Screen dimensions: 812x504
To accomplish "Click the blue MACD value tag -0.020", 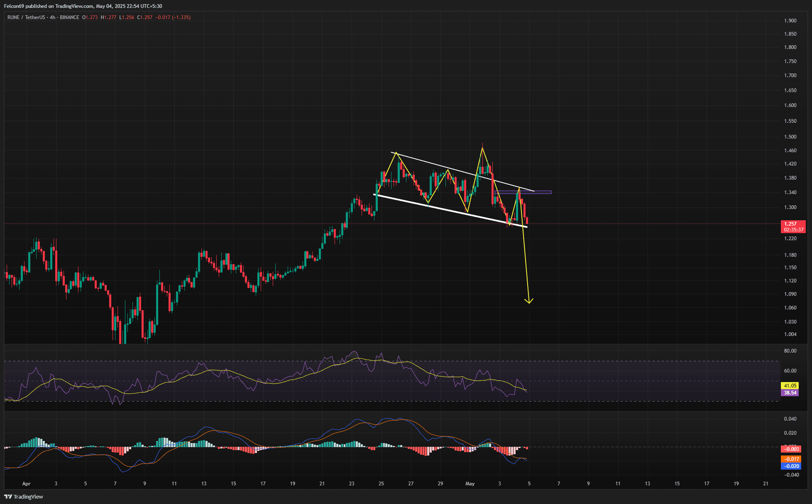I will [792, 466].
